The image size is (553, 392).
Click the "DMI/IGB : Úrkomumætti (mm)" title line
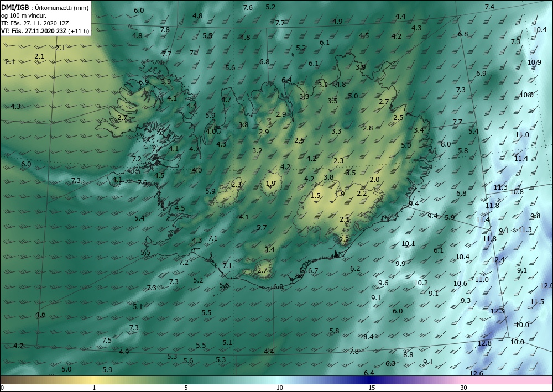point(45,8)
